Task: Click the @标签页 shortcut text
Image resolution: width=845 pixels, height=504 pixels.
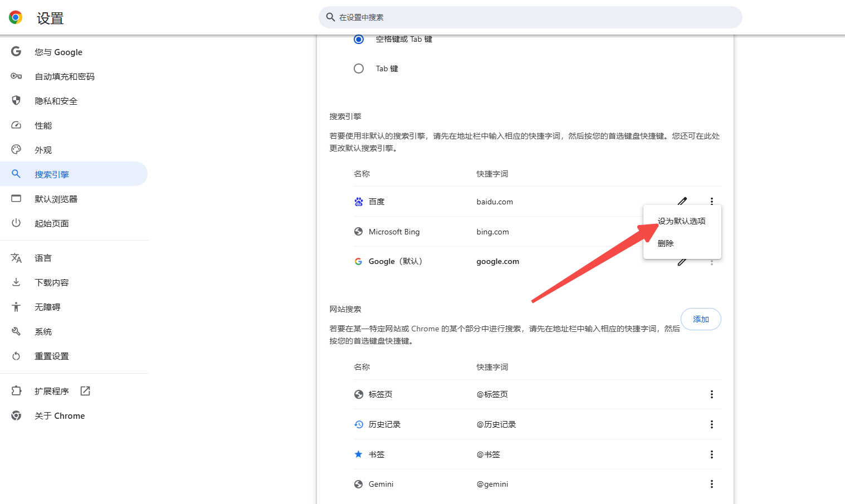Action: point(492,394)
